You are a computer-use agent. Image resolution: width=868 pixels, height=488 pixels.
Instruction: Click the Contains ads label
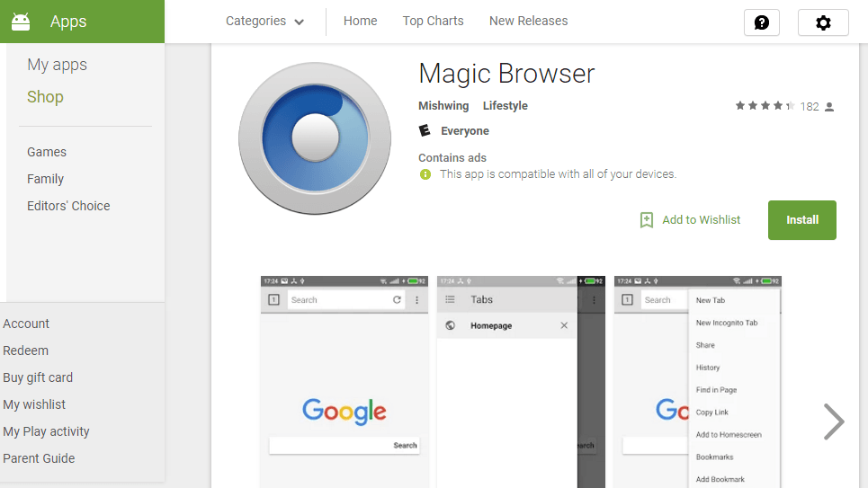coord(452,157)
